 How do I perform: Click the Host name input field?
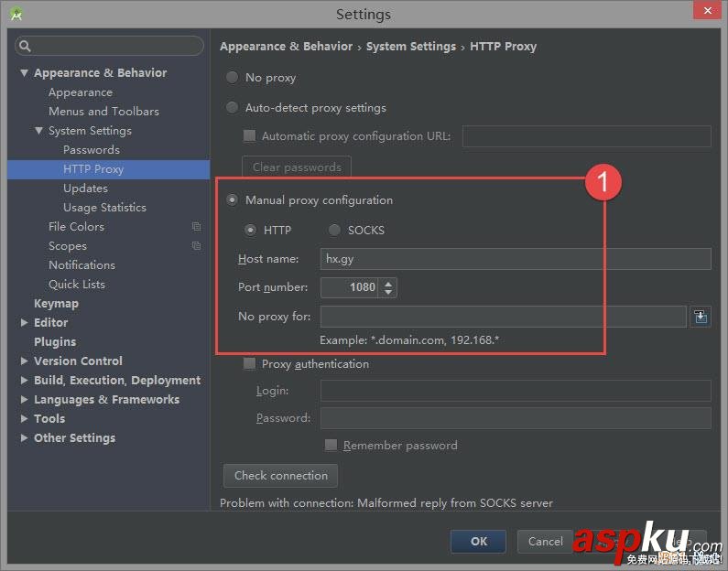(516, 259)
